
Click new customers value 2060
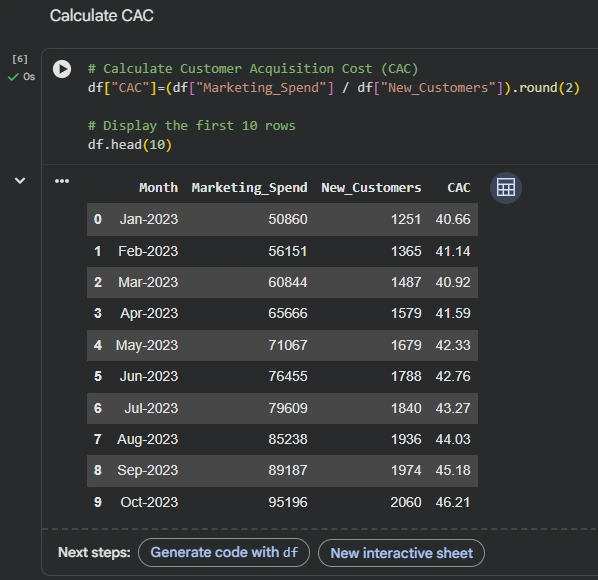pyautogui.click(x=406, y=502)
